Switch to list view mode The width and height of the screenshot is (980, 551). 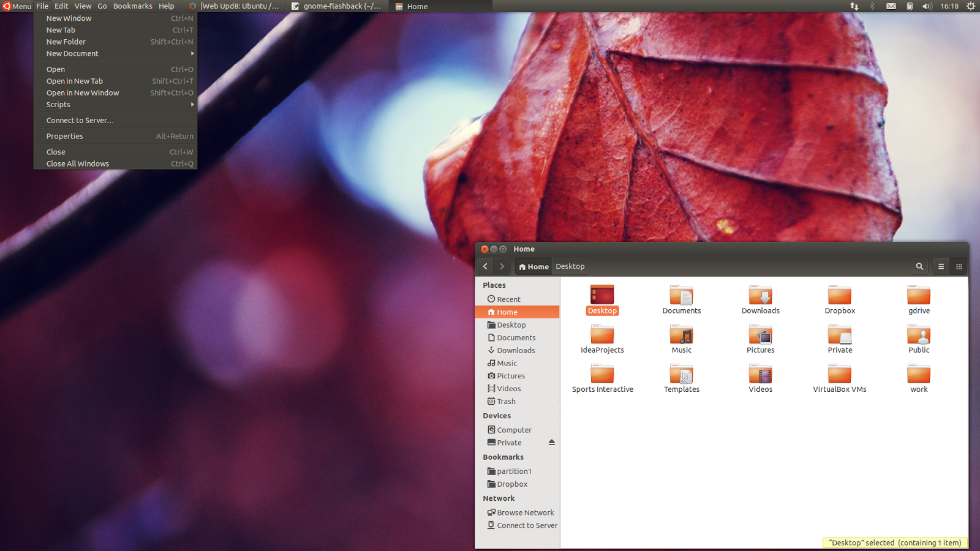pyautogui.click(x=941, y=266)
